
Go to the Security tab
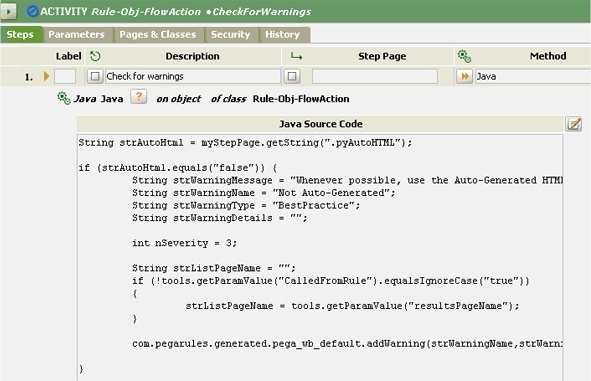[x=231, y=35]
